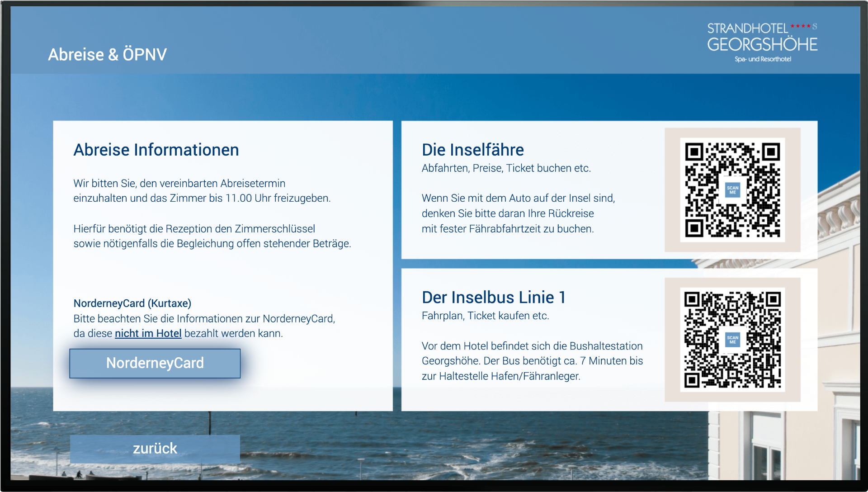Viewport: 868px width, 492px height.
Task: Click the SCAN ME badge in bus QR code
Action: 732,340
